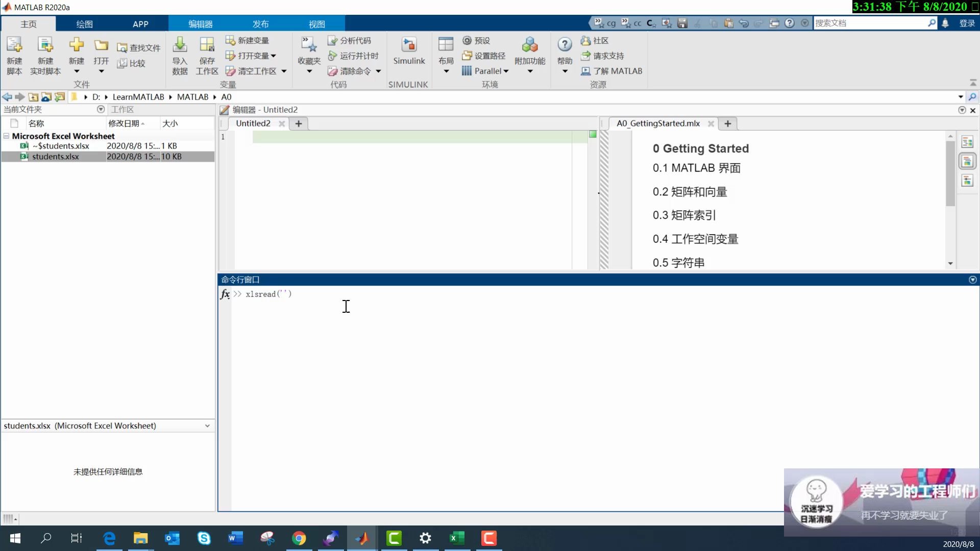980x551 pixels.
Task: Click the Import Data (导入数据) icon
Action: (180, 46)
